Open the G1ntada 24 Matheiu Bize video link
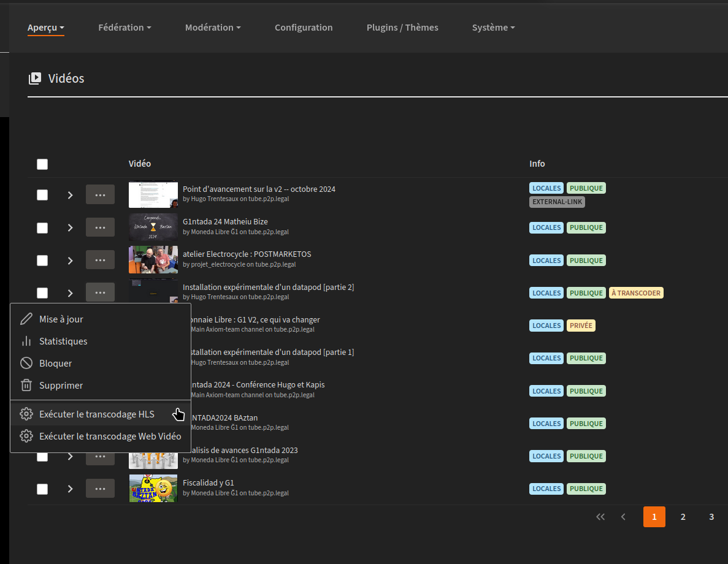The image size is (728, 564). (225, 221)
